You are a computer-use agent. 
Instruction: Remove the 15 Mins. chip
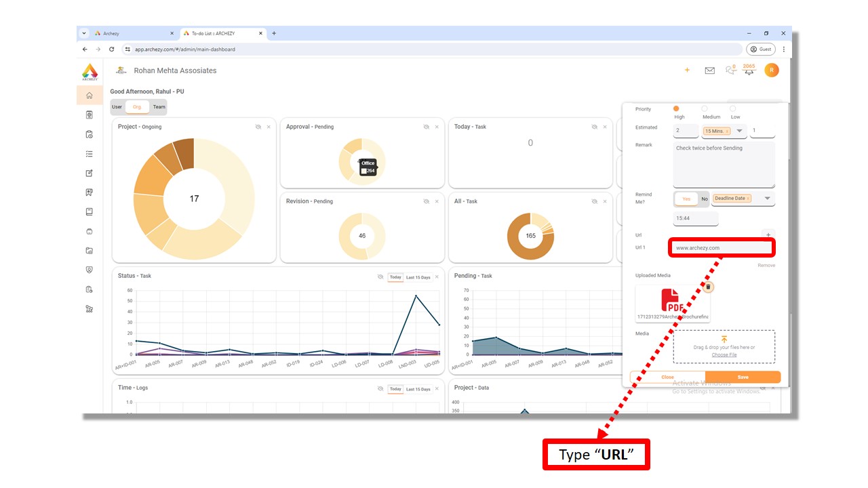pyautogui.click(x=728, y=131)
